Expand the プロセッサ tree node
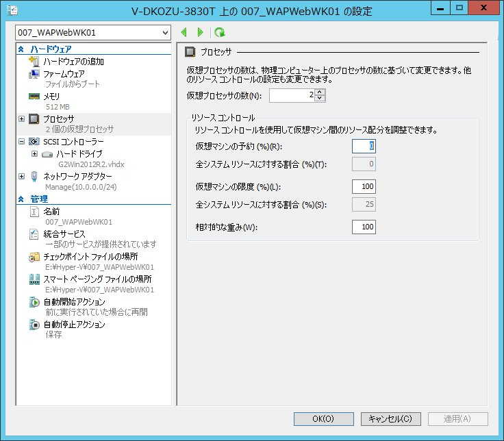Screen dimensions: 504x441 coord(21,119)
